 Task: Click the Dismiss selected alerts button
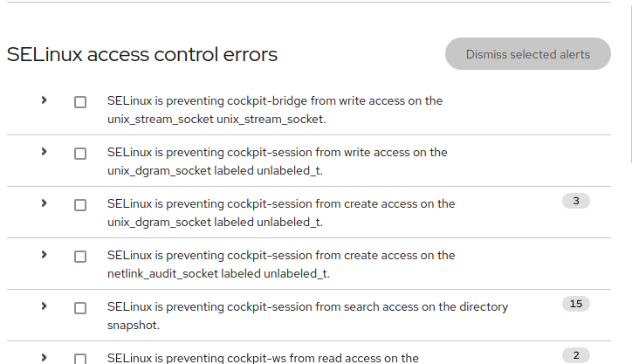point(527,54)
